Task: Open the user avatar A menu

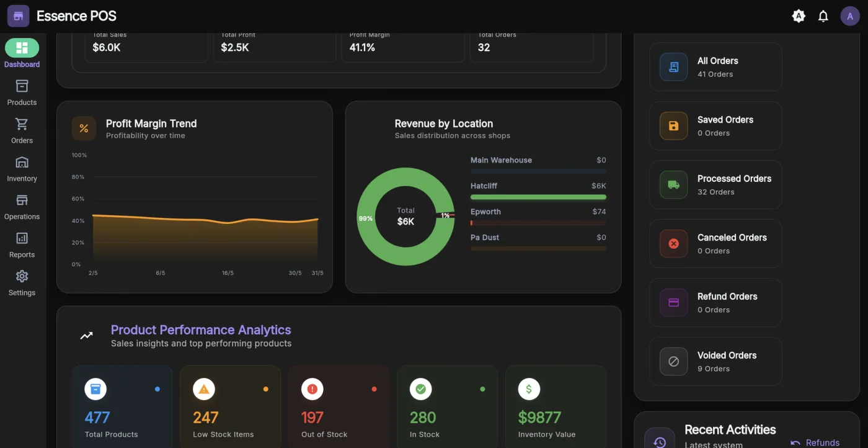Action: [x=850, y=16]
